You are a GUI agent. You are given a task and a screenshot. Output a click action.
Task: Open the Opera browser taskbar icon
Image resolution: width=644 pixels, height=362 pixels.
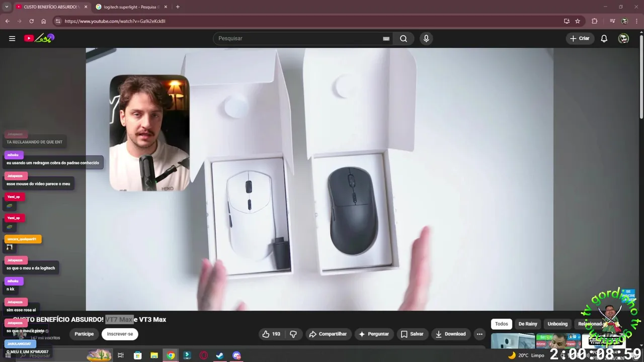204,355
